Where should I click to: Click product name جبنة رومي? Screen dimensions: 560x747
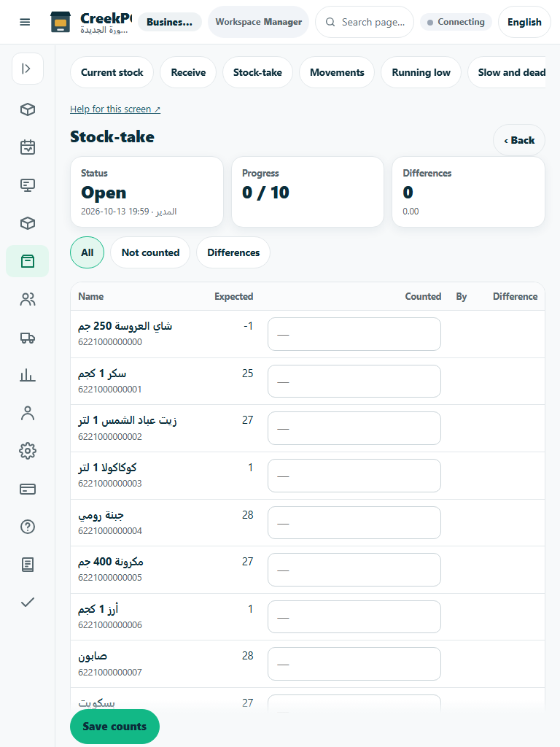pyautogui.click(x=101, y=516)
